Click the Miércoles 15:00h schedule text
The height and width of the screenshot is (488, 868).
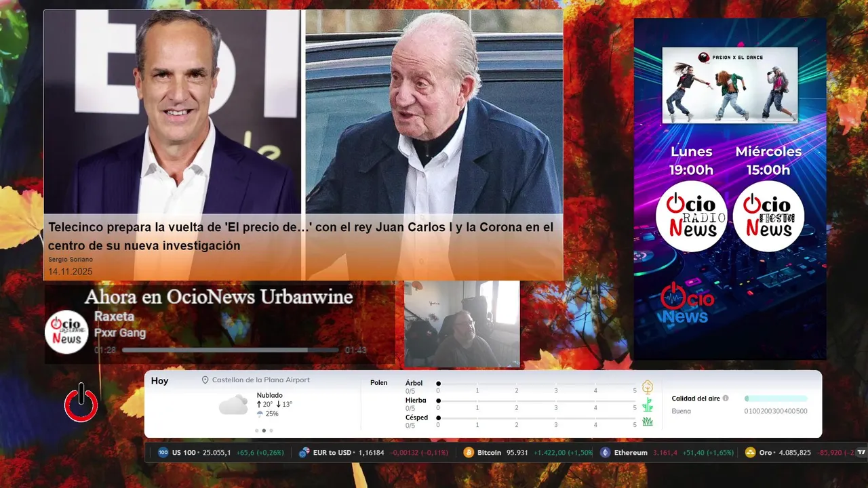tap(768, 161)
